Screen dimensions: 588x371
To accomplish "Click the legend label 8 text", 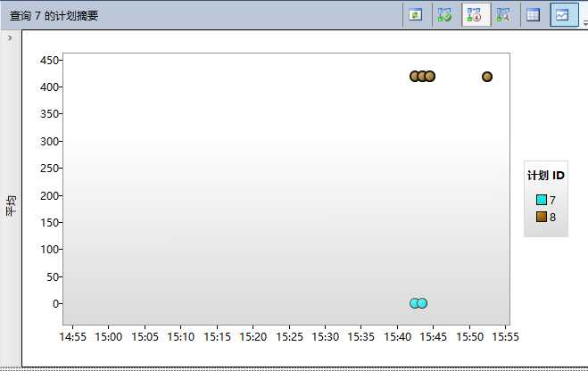I will pos(552,217).
